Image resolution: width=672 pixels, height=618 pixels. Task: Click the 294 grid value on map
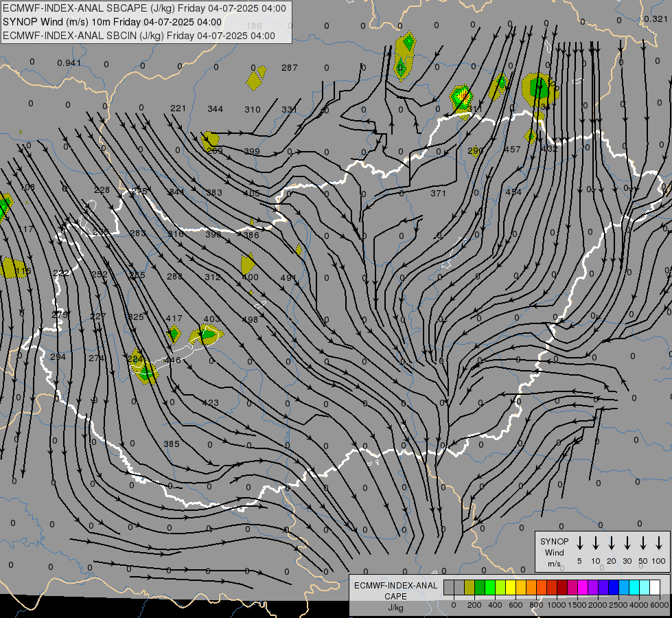[x=58, y=357]
